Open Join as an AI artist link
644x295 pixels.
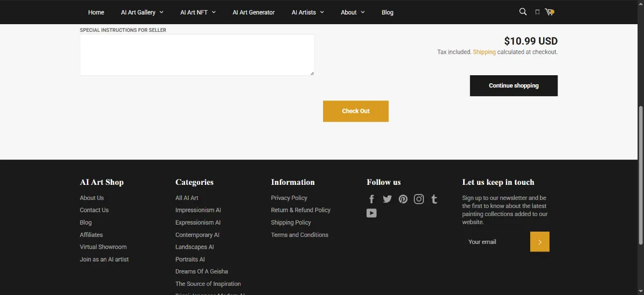click(x=104, y=260)
